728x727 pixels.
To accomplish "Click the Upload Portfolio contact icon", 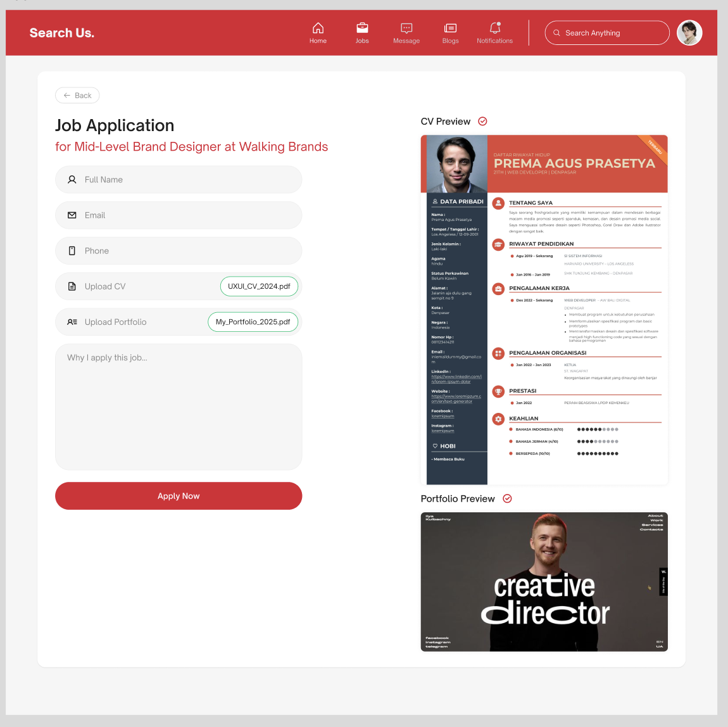I will [x=72, y=322].
